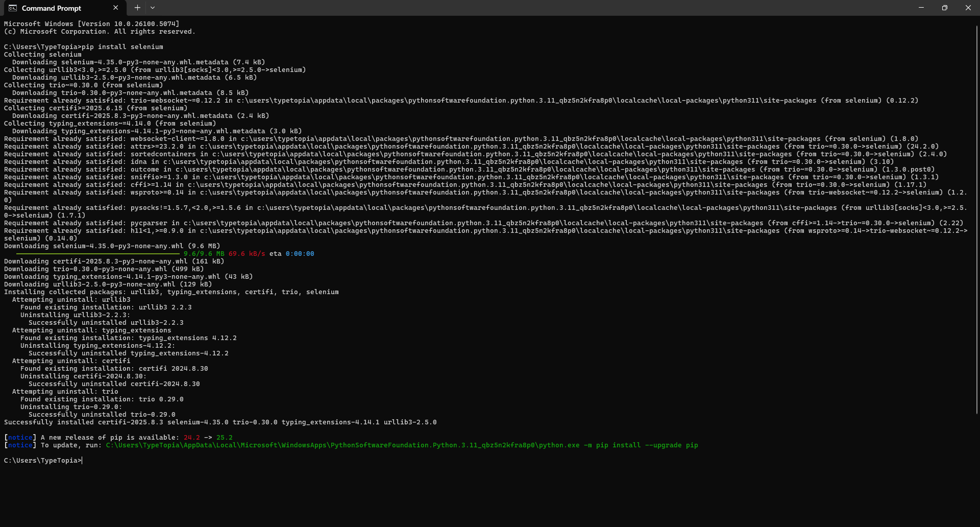Click the red 69.6 kB/s download speed
Screen dimensions: 980x527
click(x=247, y=254)
